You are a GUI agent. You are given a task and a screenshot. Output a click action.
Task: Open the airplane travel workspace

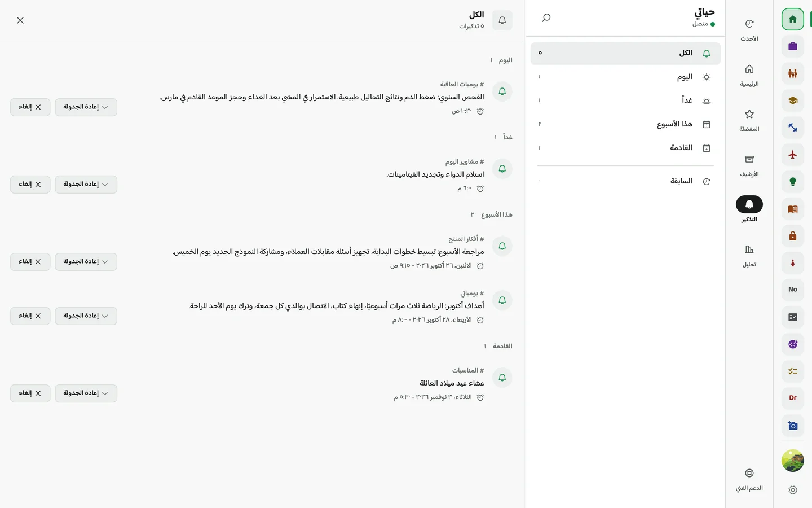click(x=792, y=155)
